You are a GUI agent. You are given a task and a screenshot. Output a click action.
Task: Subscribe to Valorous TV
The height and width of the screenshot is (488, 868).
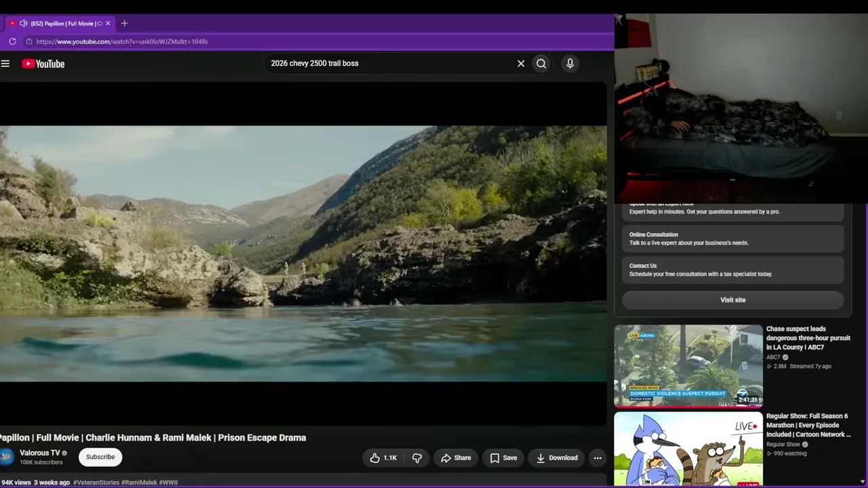tap(100, 457)
